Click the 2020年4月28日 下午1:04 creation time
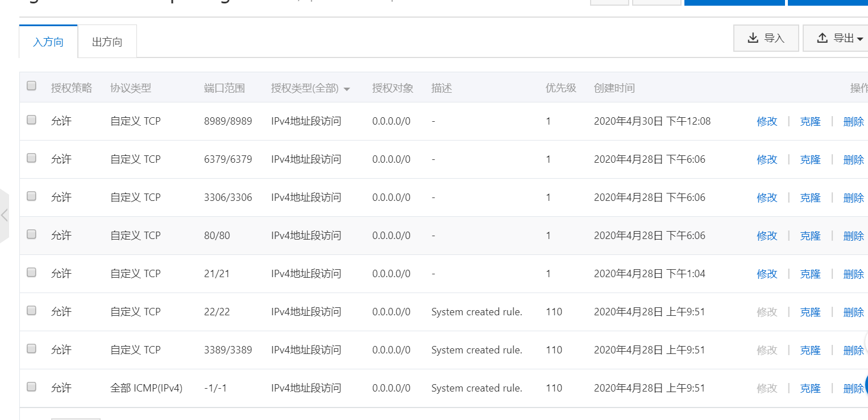The height and width of the screenshot is (420, 868). click(x=650, y=274)
